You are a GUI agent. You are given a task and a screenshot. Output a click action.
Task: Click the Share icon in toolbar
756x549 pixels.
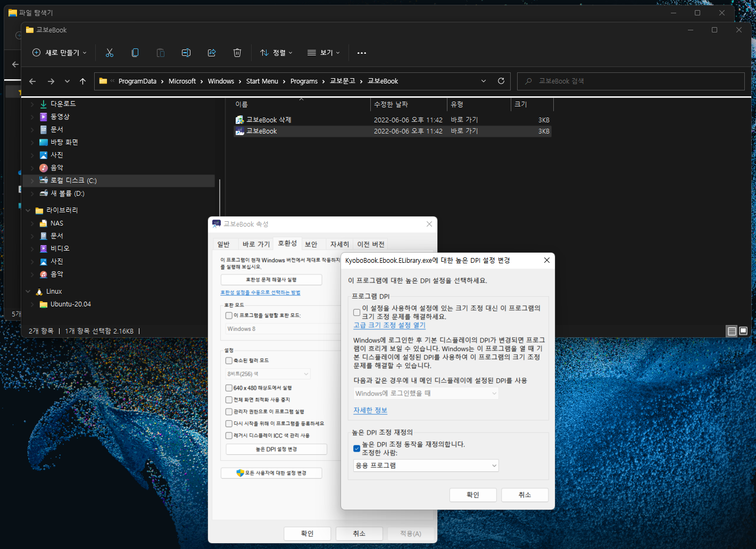point(212,53)
